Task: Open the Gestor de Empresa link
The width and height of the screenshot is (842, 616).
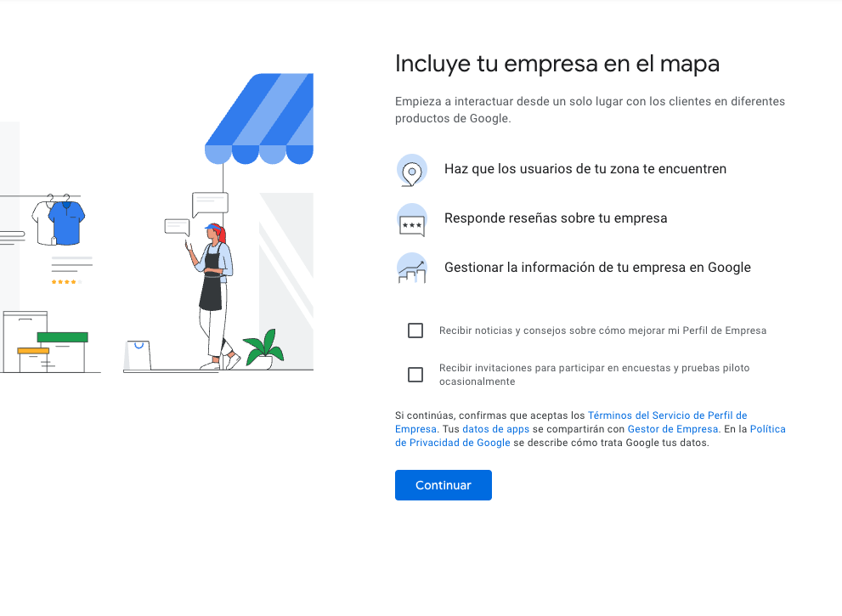Action: [673, 429]
